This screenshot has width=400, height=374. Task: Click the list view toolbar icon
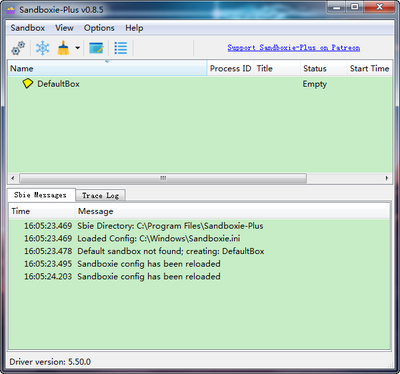pyautogui.click(x=121, y=48)
